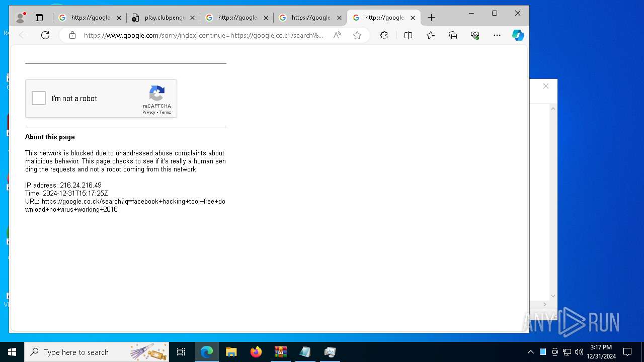Open volume control in tray
Screen dimensions: 644x362
(579, 352)
